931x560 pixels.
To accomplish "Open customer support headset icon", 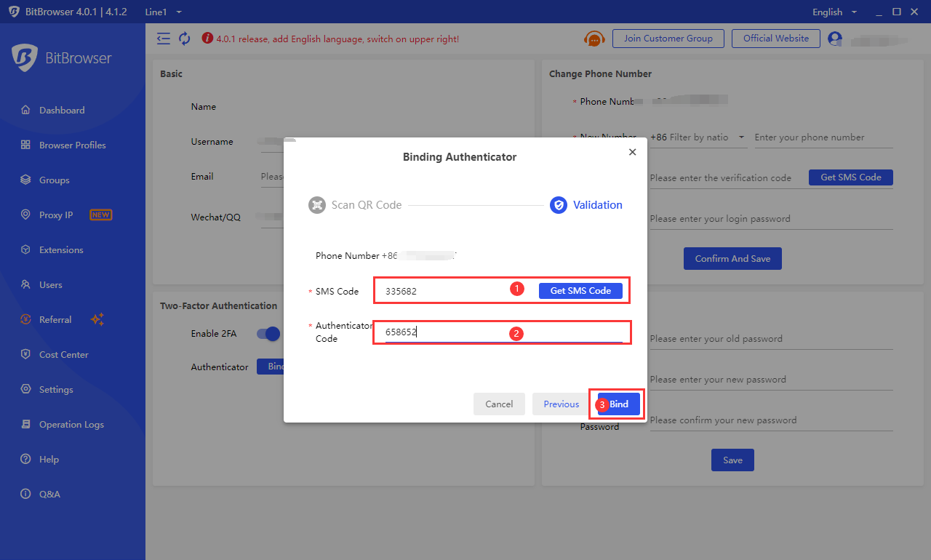I will 594,39.
